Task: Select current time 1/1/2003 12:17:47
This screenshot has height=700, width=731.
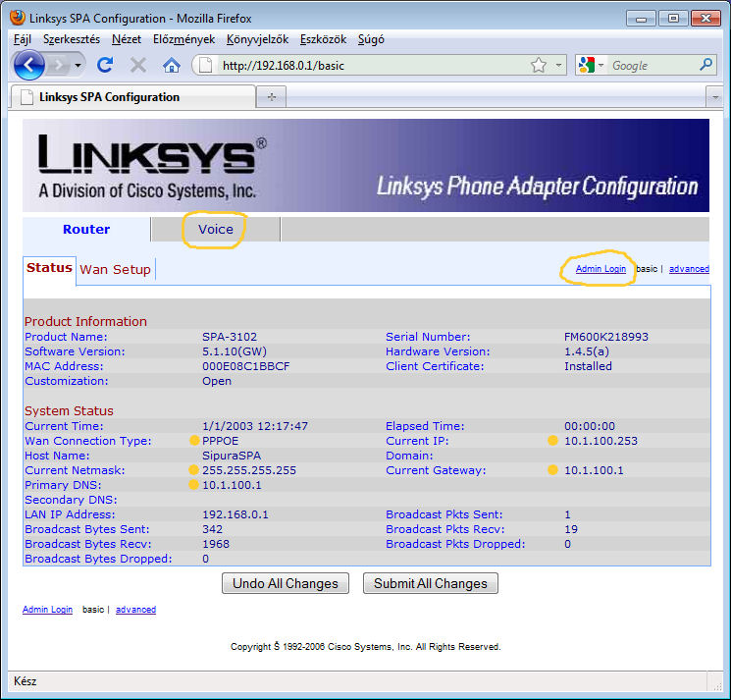Action: (x=255, y=426)
